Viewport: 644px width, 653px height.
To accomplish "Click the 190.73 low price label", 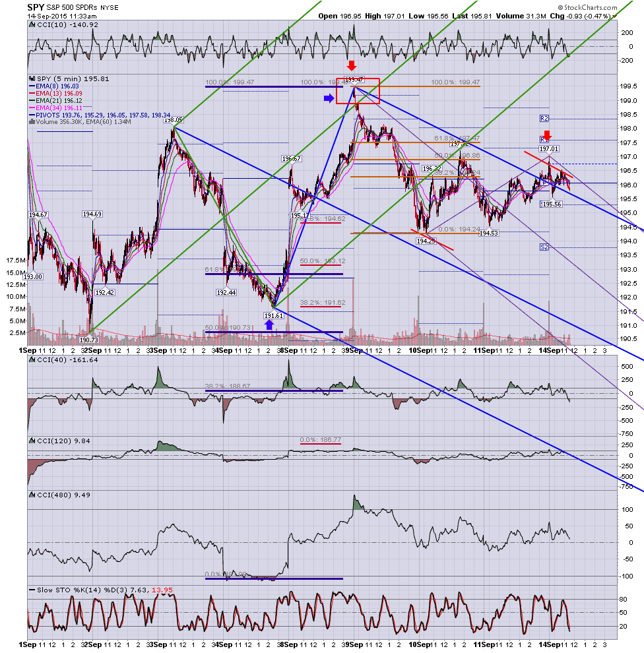I will coord(90,340).
